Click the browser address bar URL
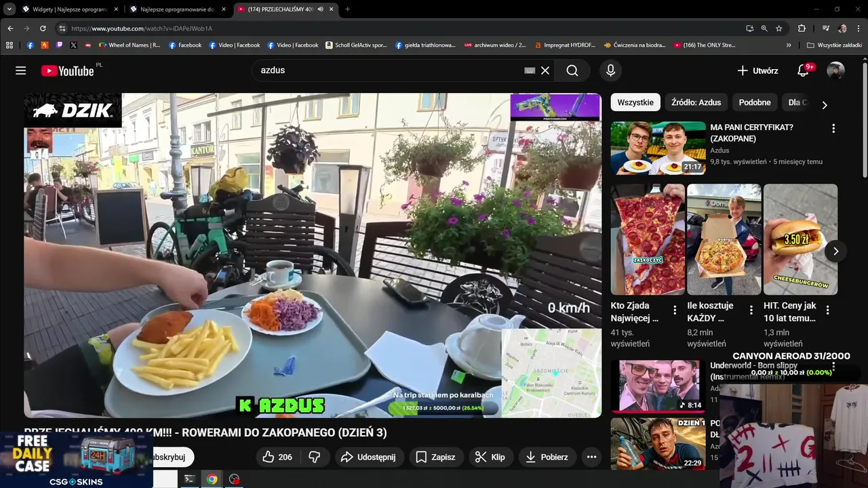This screenshot has height=488, width=868. [142, 28]
